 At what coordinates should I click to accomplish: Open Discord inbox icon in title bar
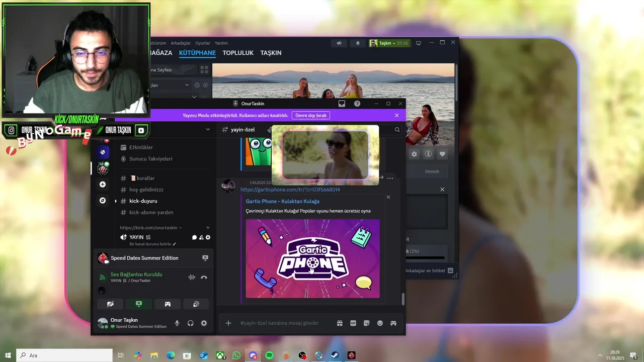[x=342, y=104]
